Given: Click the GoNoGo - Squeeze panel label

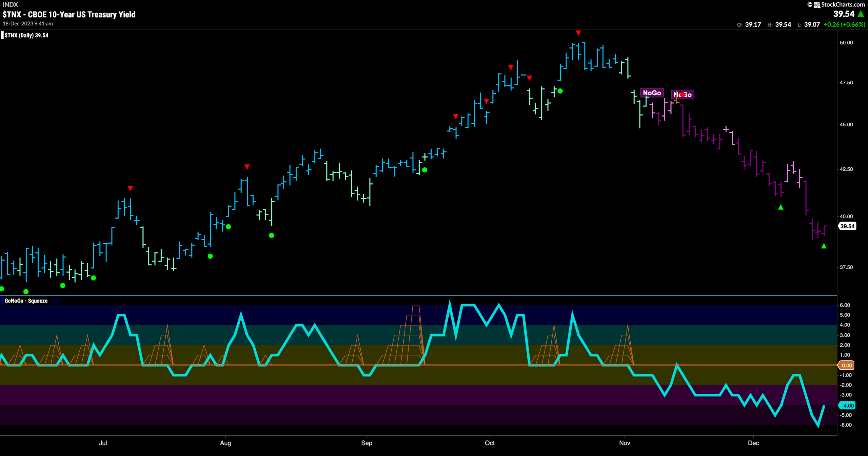Looking at the screenshot, I should [26, 301].
